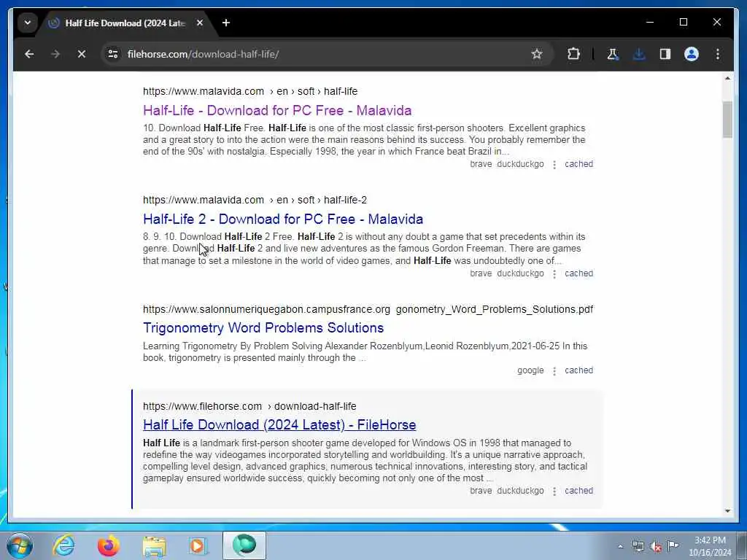
Task: Open Half-Life 2 - Download for PC Free link
Action: click(283, 219)
